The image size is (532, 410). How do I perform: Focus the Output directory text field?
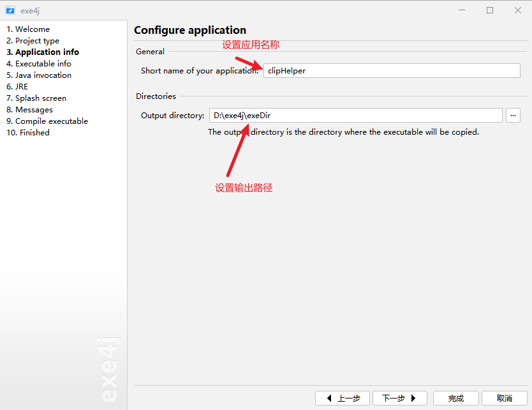(355, 116)
